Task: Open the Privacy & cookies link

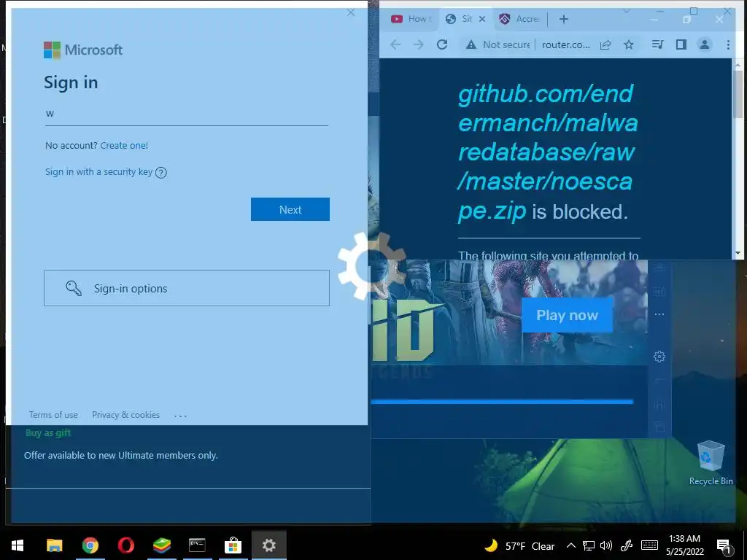Action: click(x=125, y=415)
